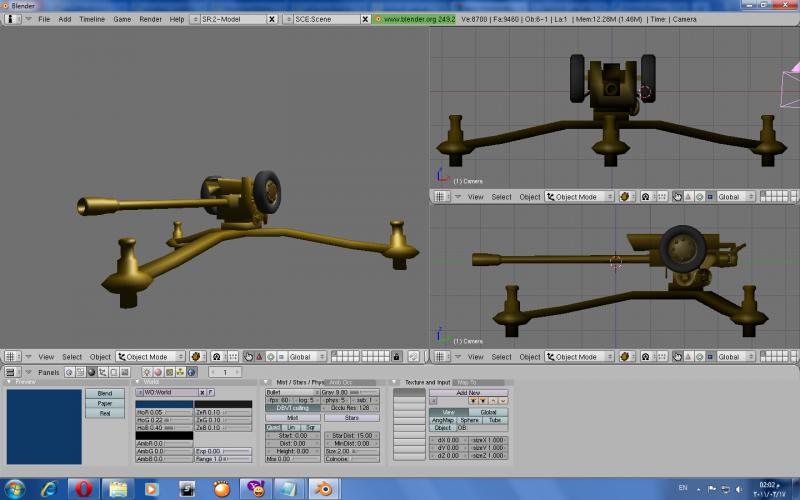This screenshot has height=500, width=800.
Task: Toggle the Stars button
Action: (x=352, y=418)
